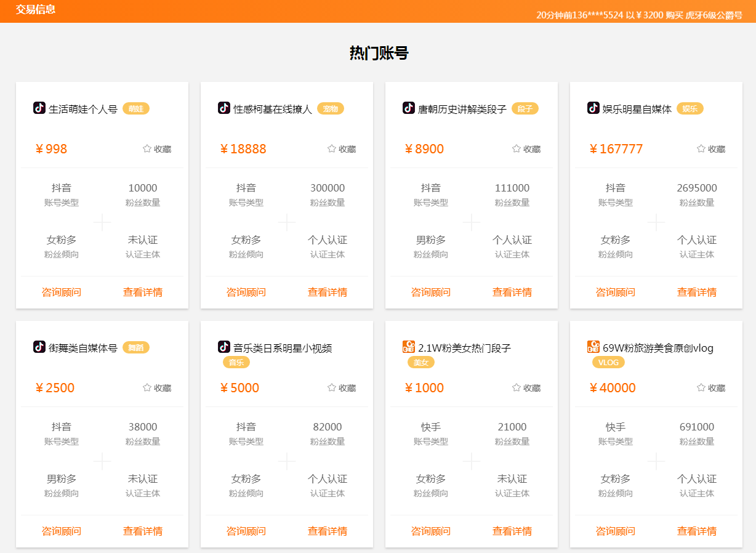This screenshot has width=756, height=553.
Task: Favorite the ¥167777 account with star 收藏
Action: pyautogui.click(x=711, y=149)
